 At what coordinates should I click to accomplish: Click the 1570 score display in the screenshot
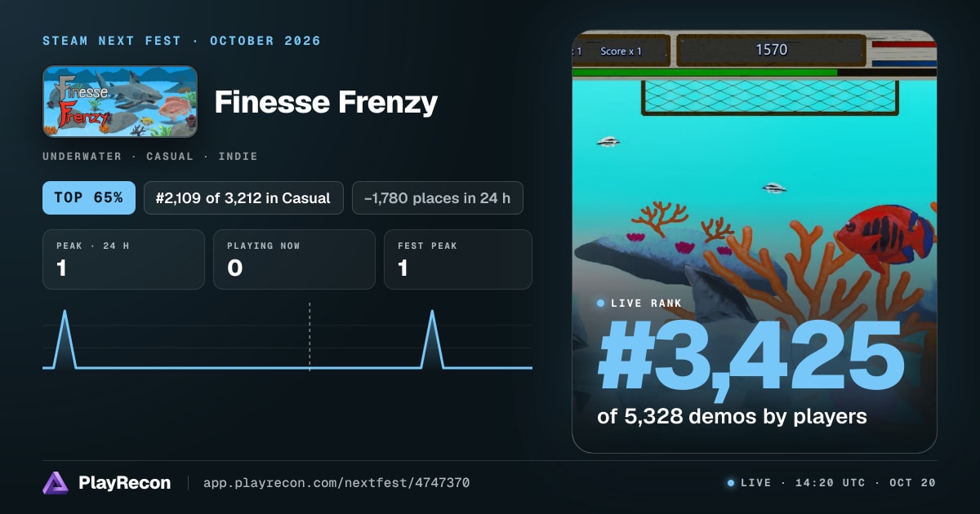click(x=771, y=50)
